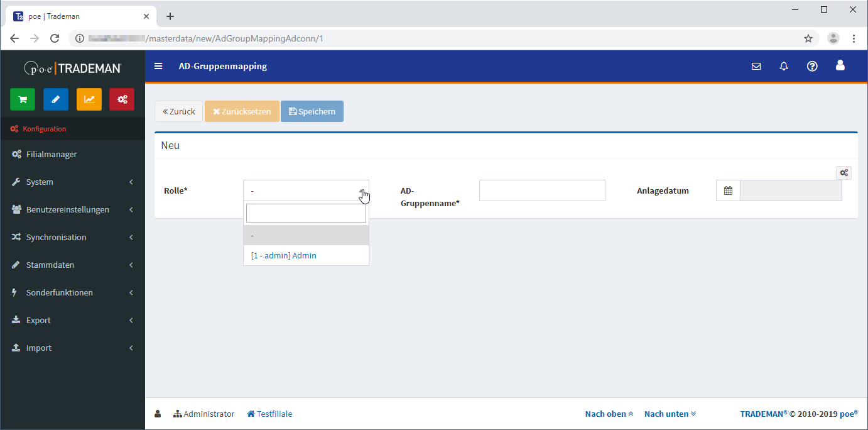Click the Zurück button
The width and height of the screenshot is (868, 430).
[x=179, y=111]
